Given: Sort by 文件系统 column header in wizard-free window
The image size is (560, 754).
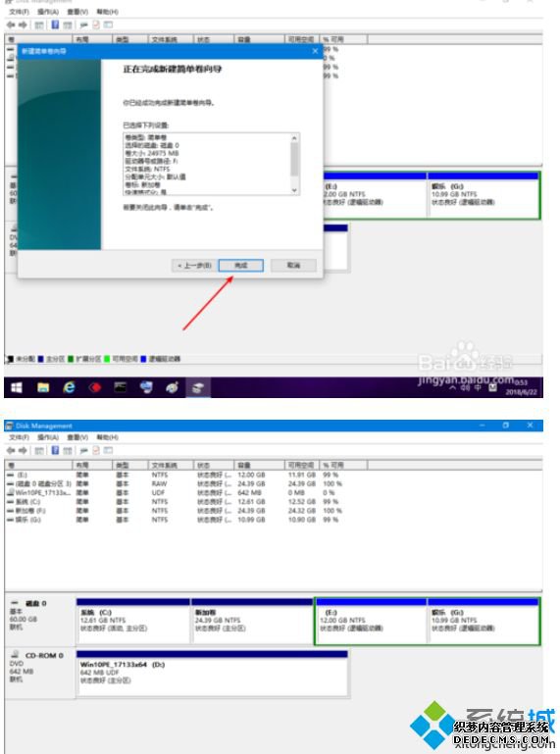Looking at the screenshot, I should (x=171, y=465).
